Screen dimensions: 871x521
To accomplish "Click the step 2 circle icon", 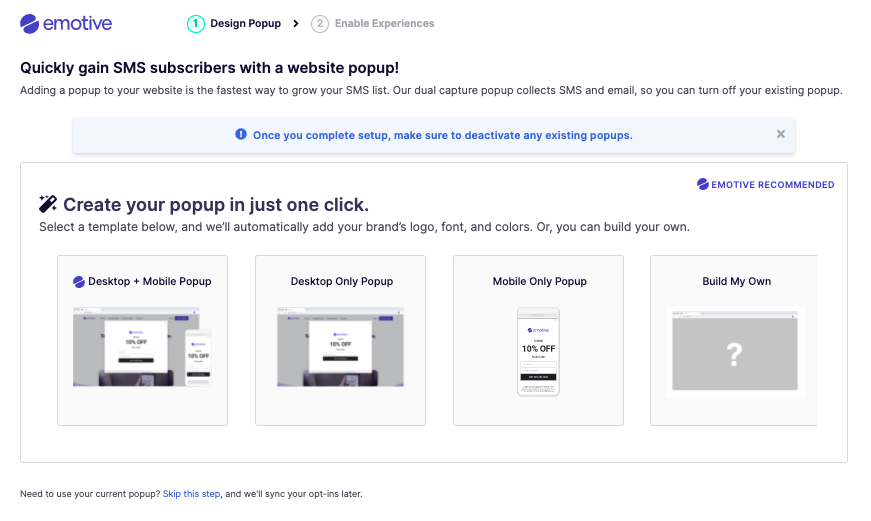I will pos(319,24).
